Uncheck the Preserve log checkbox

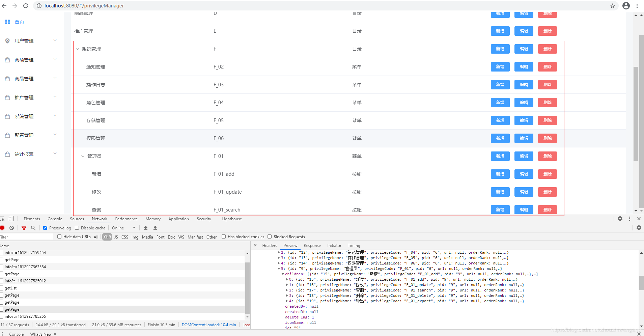point(45,228)
